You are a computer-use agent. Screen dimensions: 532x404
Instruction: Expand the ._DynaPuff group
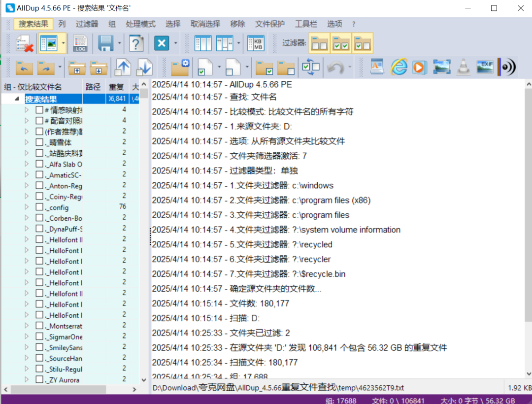[27, 229]
